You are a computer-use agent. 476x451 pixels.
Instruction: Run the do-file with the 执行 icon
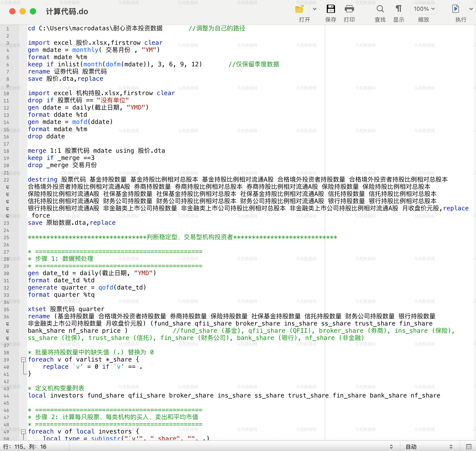pyautogui.click(x=455, y=9)
